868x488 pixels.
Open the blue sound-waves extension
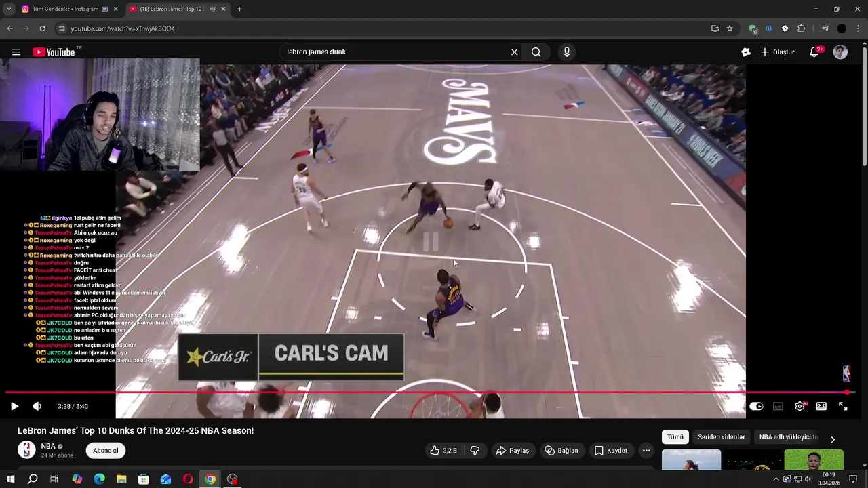pos(768,28)
